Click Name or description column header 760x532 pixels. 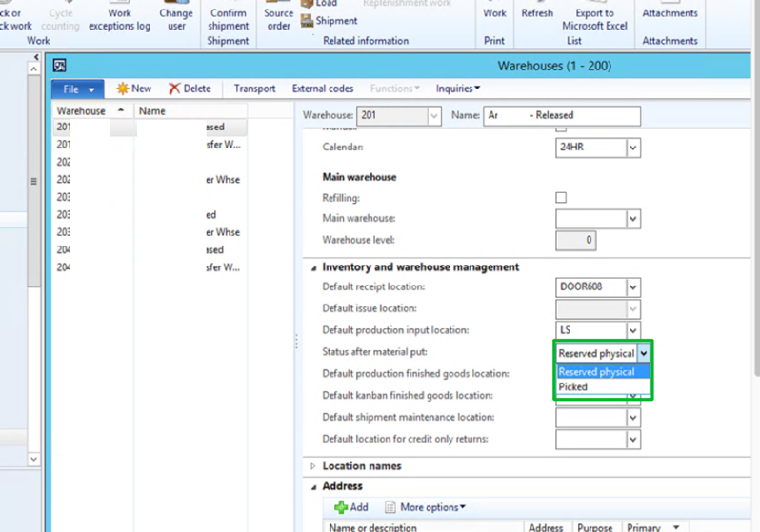pyautogui.click(x=424, y=527)
